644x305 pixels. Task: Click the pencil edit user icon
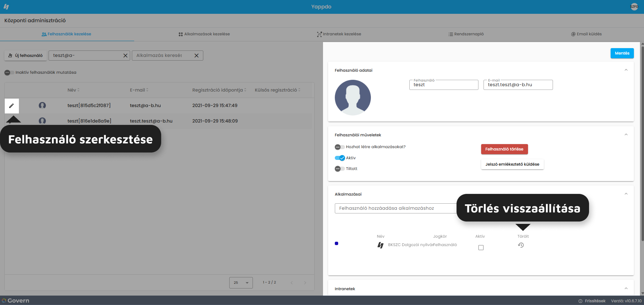click(x=11, y=106)
